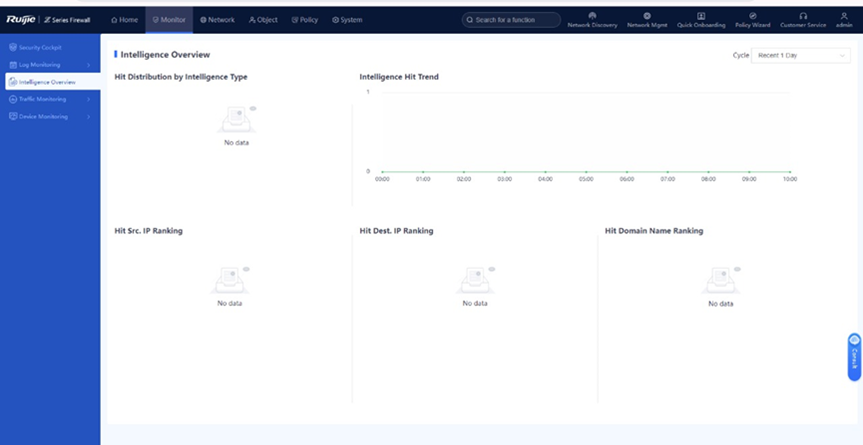Open the System tab

347,20
